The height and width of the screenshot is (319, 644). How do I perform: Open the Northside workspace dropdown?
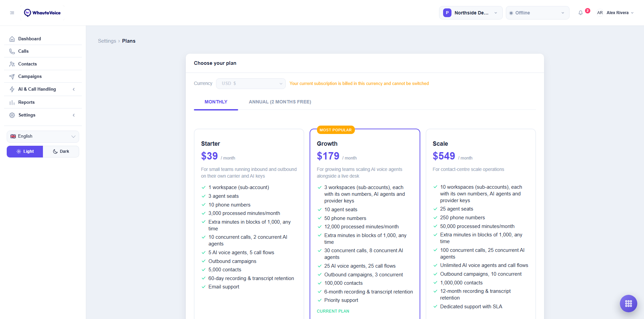tap(471, 13)
